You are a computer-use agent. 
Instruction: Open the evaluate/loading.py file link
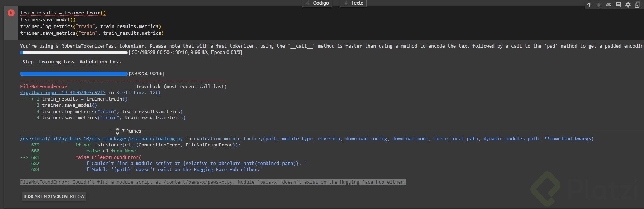(x=101, y=138)
